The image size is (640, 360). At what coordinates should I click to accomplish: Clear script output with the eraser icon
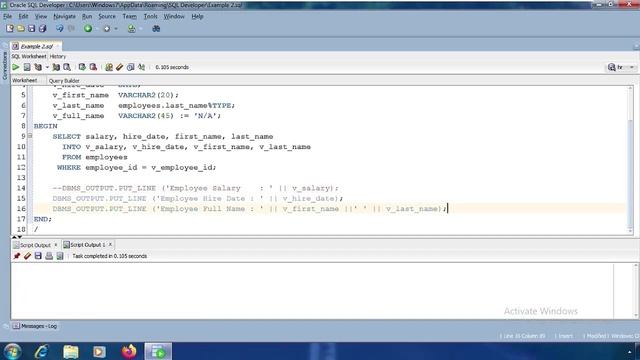click(x=27, y=256)
